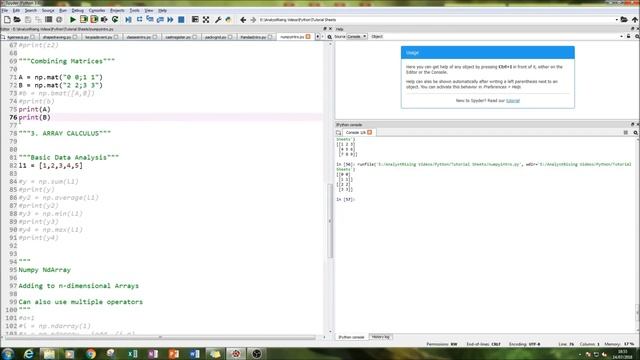This screenshot has width=640, height=360.
Task: Click the debugger Step icon
Action: pos(139,20)
